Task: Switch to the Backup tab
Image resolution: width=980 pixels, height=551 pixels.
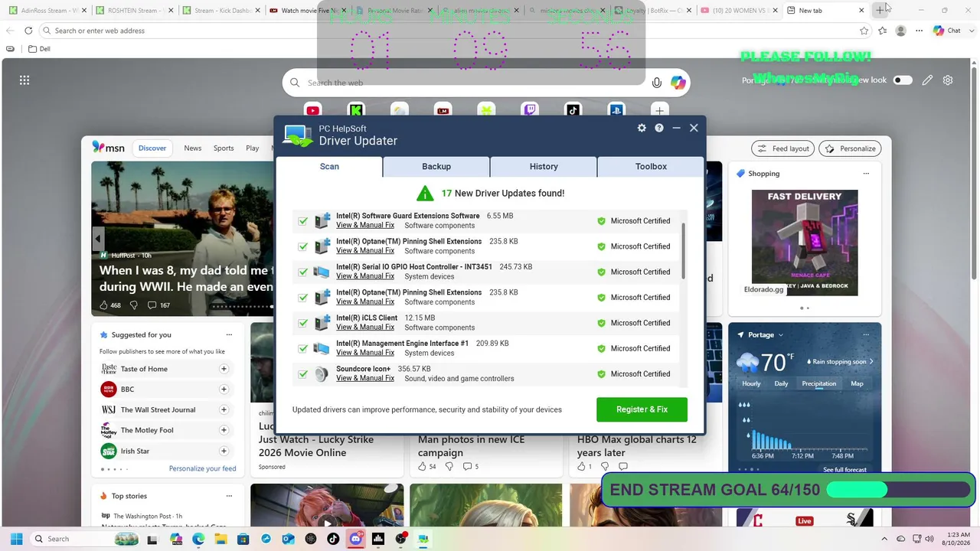Action: pyautogui.click(x=436, y=167)
